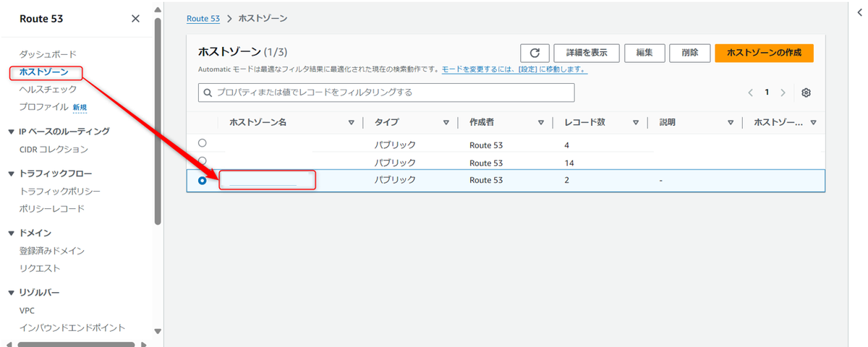
Task: Open table preferences gear icon
Action: [807, 93]
